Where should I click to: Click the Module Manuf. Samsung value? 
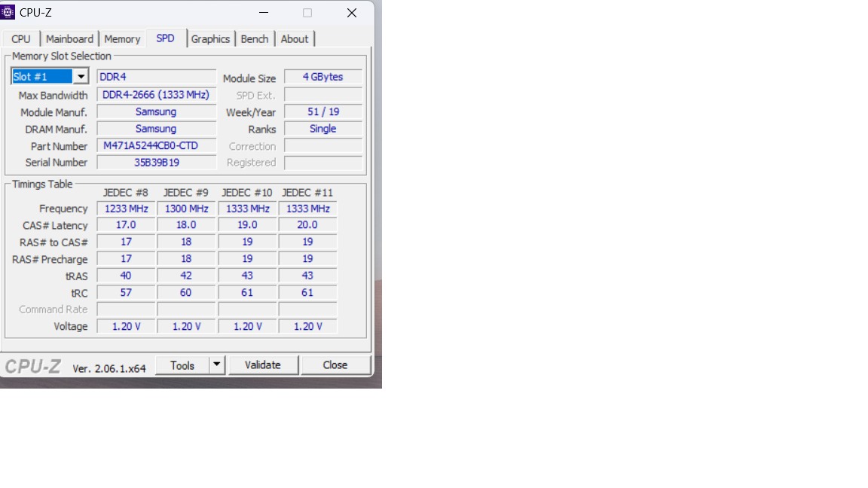157,111
